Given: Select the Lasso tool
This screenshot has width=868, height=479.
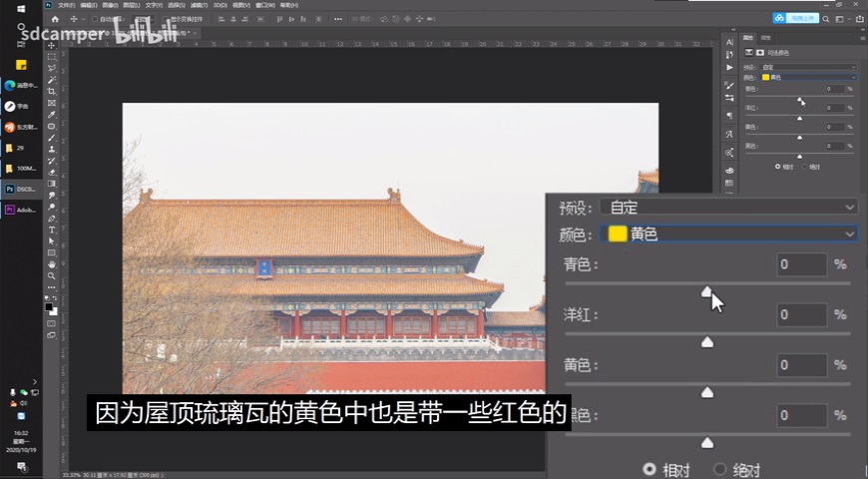Looking at the screenshot, I should 52,68.
